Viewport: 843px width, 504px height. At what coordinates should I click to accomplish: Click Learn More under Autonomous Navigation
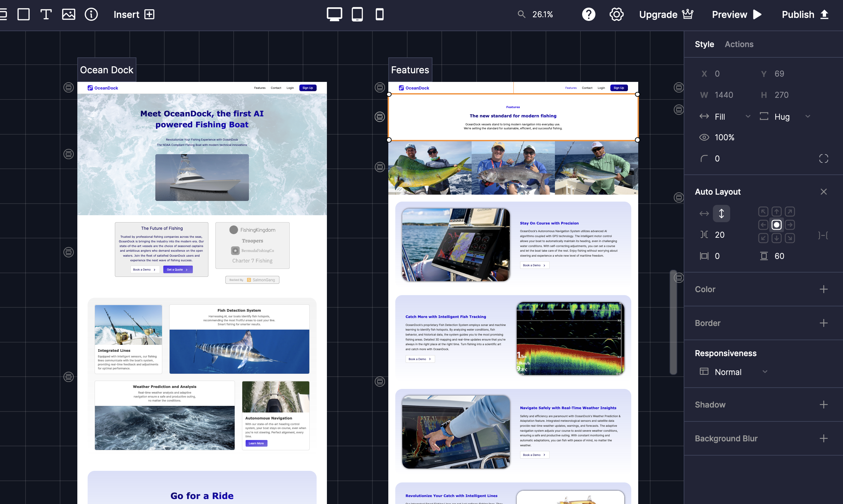coord(256,443)
